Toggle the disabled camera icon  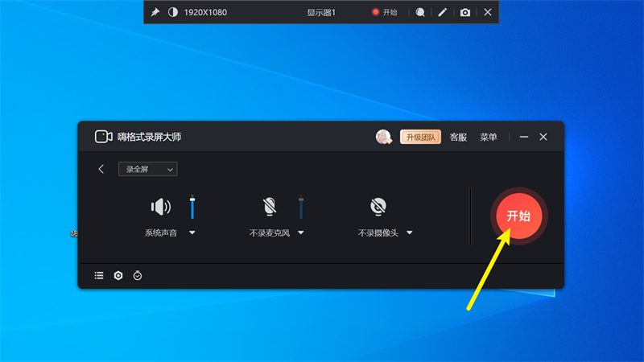point(378,207)
